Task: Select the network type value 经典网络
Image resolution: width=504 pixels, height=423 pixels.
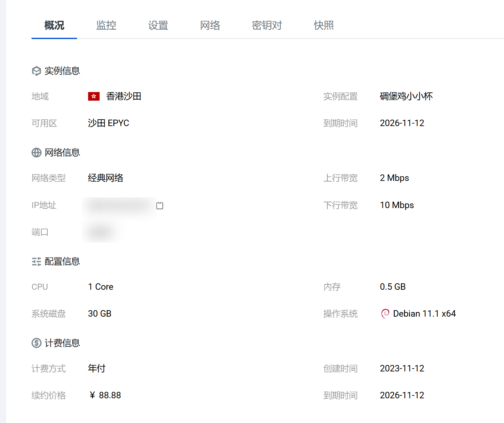Action: (x=106, y=178)
